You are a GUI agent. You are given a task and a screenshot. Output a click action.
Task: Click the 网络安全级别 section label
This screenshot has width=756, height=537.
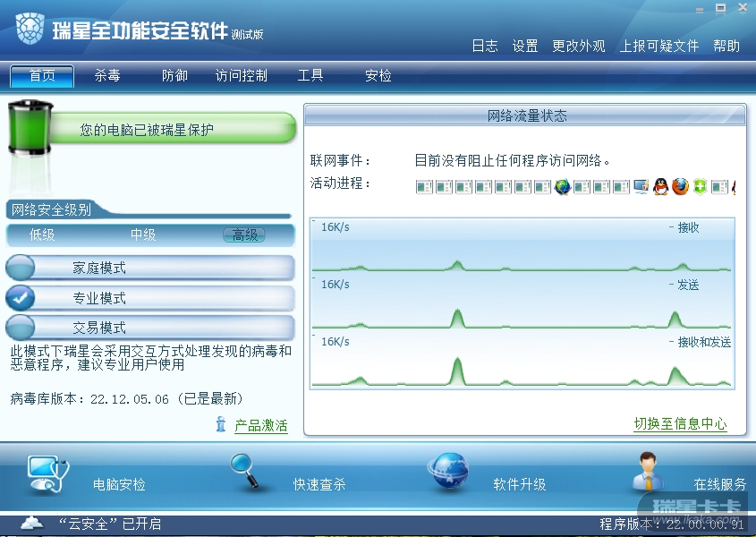pyautogui.click(x=51, y=210)
